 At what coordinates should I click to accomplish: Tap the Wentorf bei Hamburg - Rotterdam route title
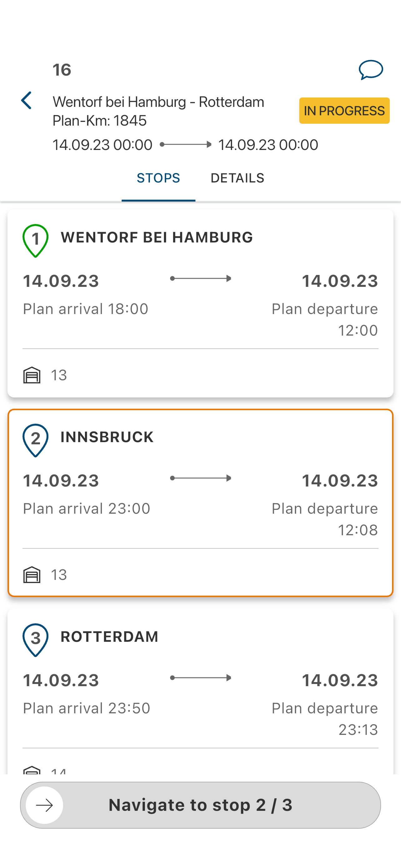coord(158,102)
